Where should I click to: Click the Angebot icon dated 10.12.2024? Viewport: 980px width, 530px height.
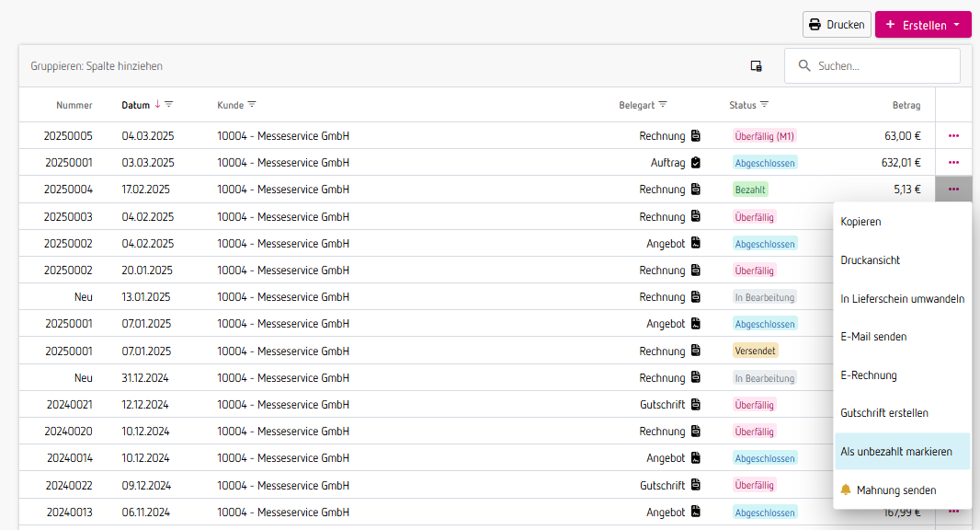[x=696, y=458]
